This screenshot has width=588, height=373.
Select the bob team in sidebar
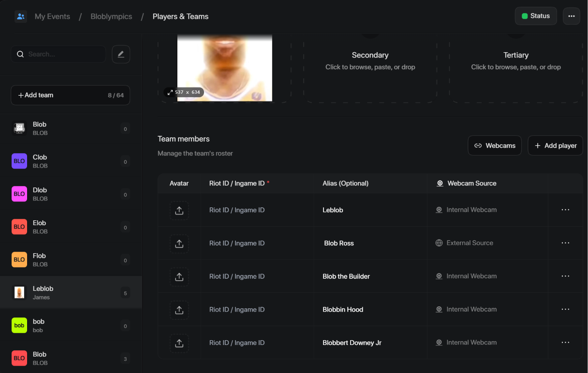(71, 326)
